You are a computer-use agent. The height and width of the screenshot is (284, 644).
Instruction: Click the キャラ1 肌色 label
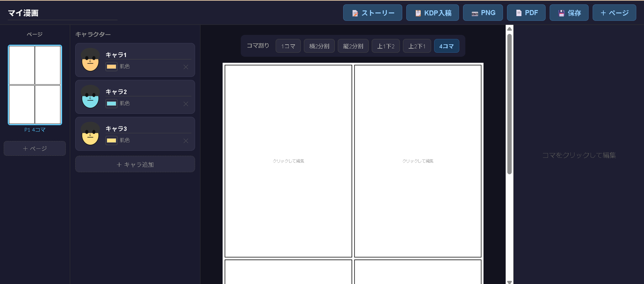click(x=125, y=66)
